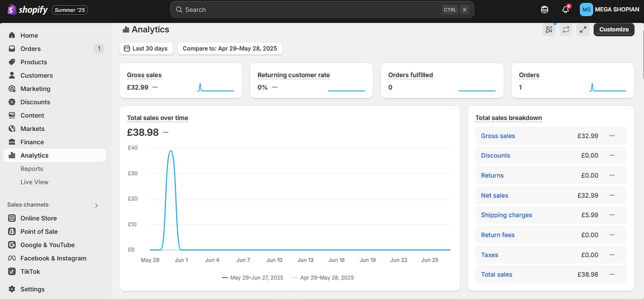The image size is (644, 299).
Task: Click the Settings gear icon
Action: point(12,289)
